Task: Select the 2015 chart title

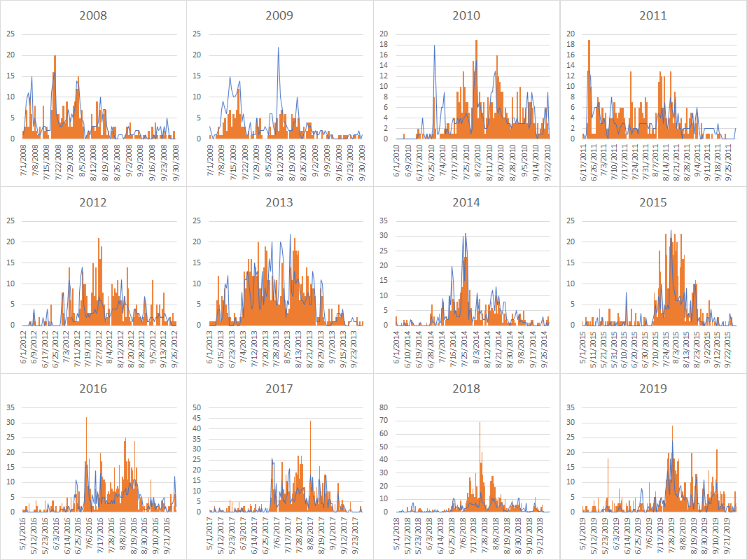Action: 652,202
